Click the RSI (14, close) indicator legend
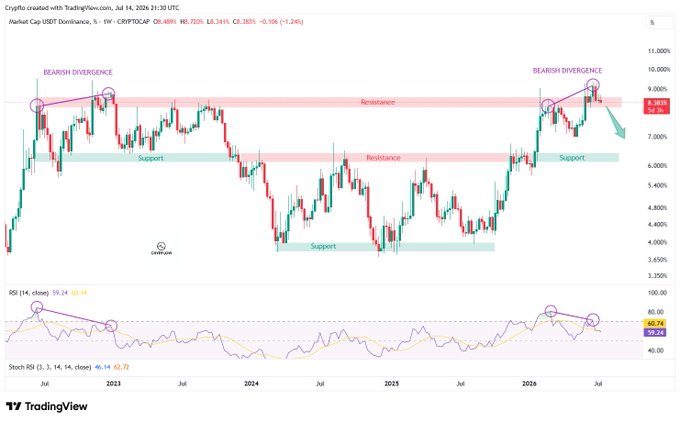 (29, 293)
